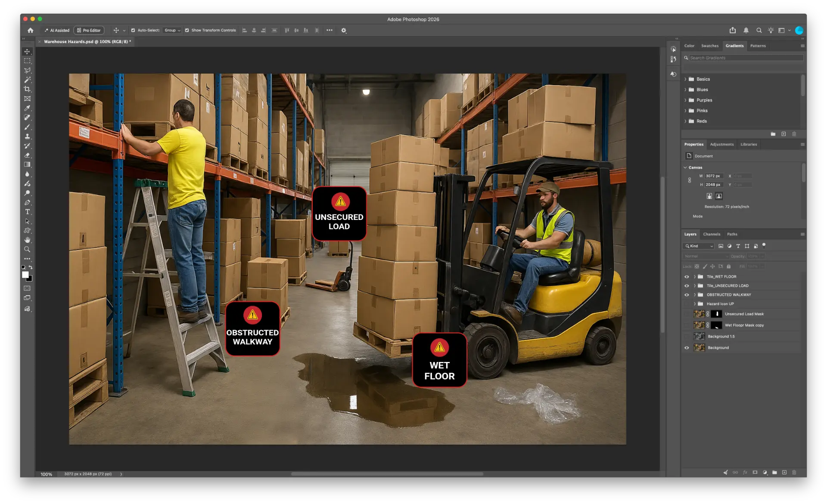Image resolution: width=827 pixels, height=504 pixels.
Task: Switch to the Color tab
Action: [x=689, y=46]
